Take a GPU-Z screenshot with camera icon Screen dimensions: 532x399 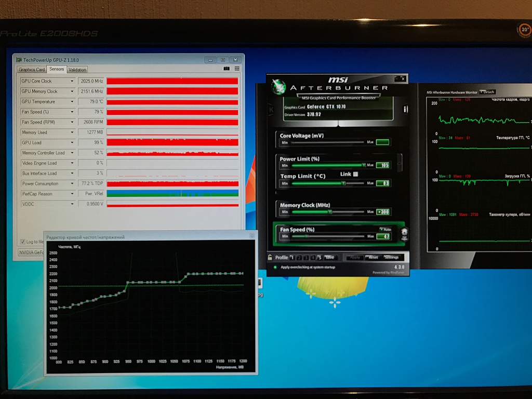(227, 69)
